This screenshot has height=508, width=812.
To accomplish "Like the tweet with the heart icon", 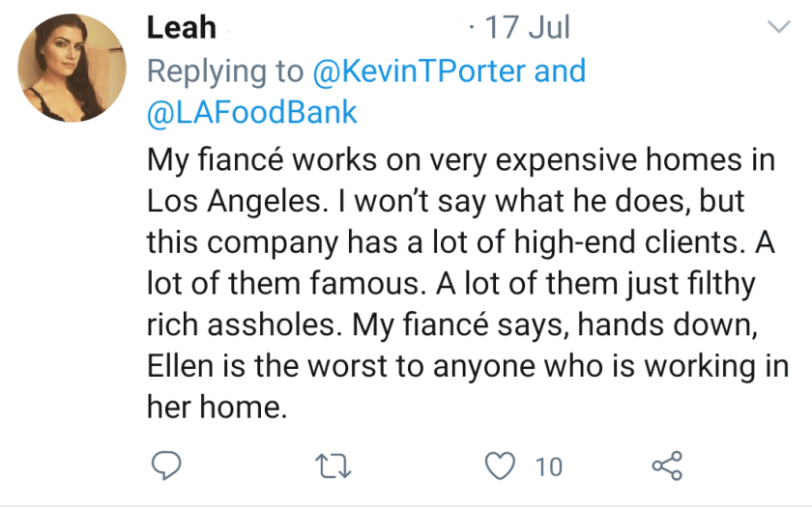I will (x=500, y=466).
